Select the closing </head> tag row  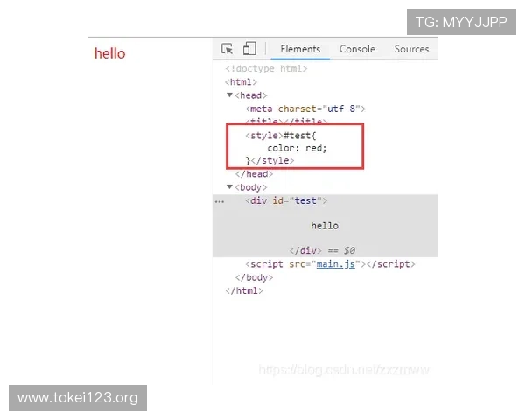click(x=254, y=174)
